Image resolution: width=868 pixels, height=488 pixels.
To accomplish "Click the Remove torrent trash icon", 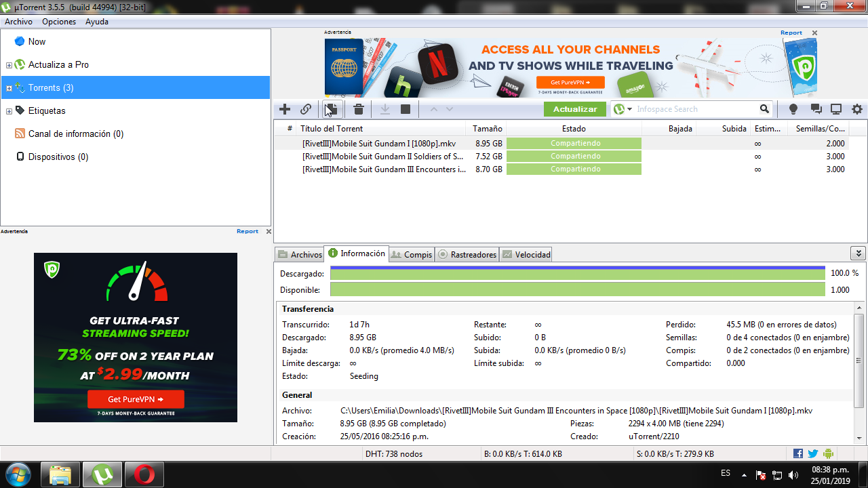I will [x=359, y=109].
